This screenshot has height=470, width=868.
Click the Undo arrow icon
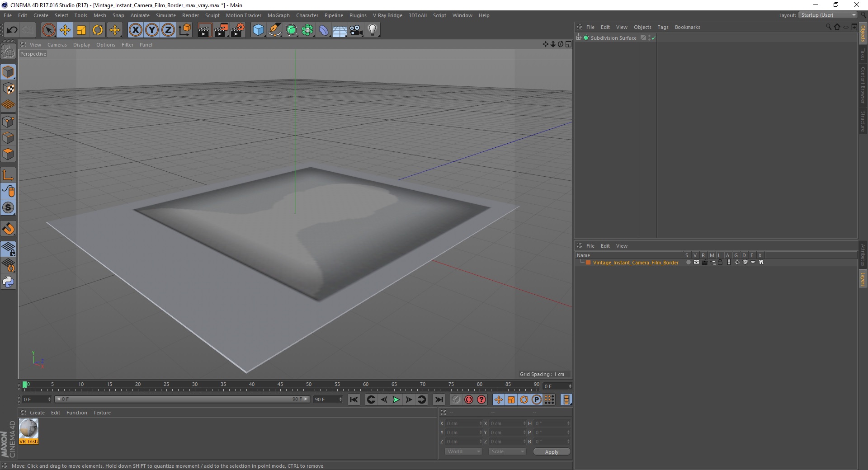click(x=12, y=30)
